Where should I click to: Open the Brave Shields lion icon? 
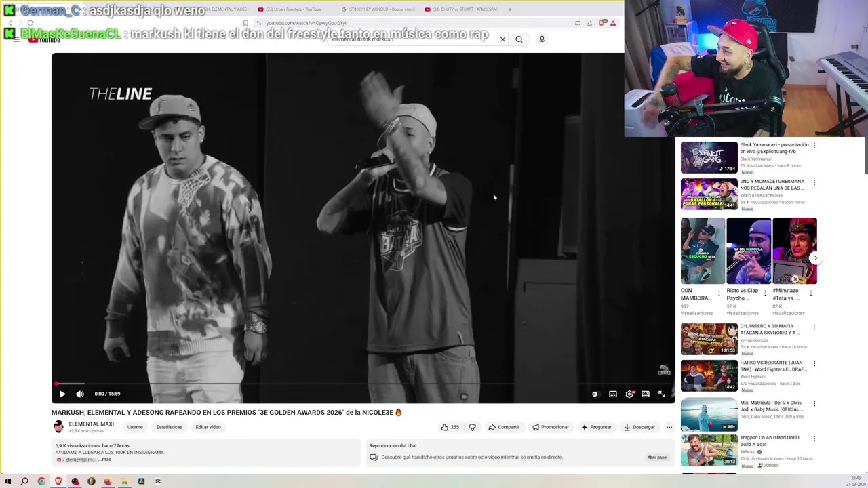602,23
